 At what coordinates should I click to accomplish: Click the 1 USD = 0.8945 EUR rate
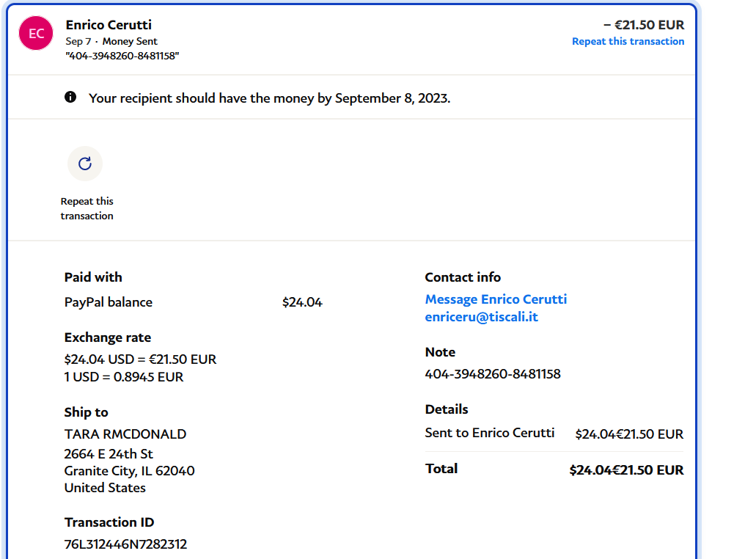coord(124,377)
